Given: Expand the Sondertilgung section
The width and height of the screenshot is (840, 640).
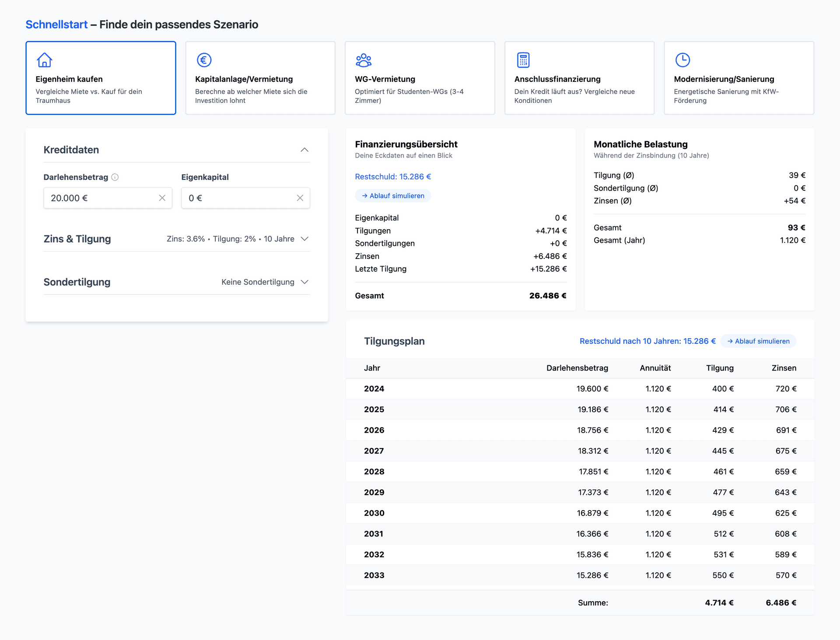Looking at the screenshot, I should pos(304,282).
